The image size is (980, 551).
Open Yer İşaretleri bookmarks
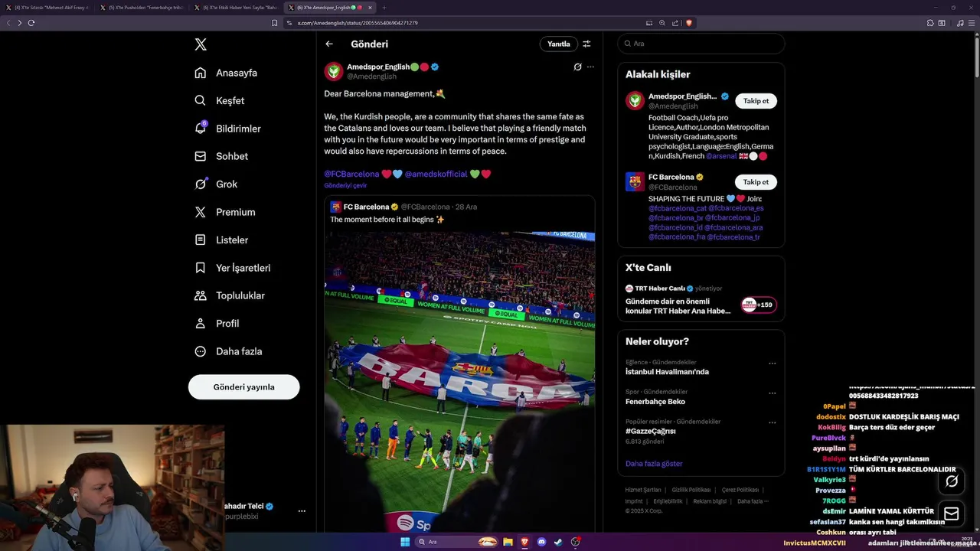click(x=232, y=268)
